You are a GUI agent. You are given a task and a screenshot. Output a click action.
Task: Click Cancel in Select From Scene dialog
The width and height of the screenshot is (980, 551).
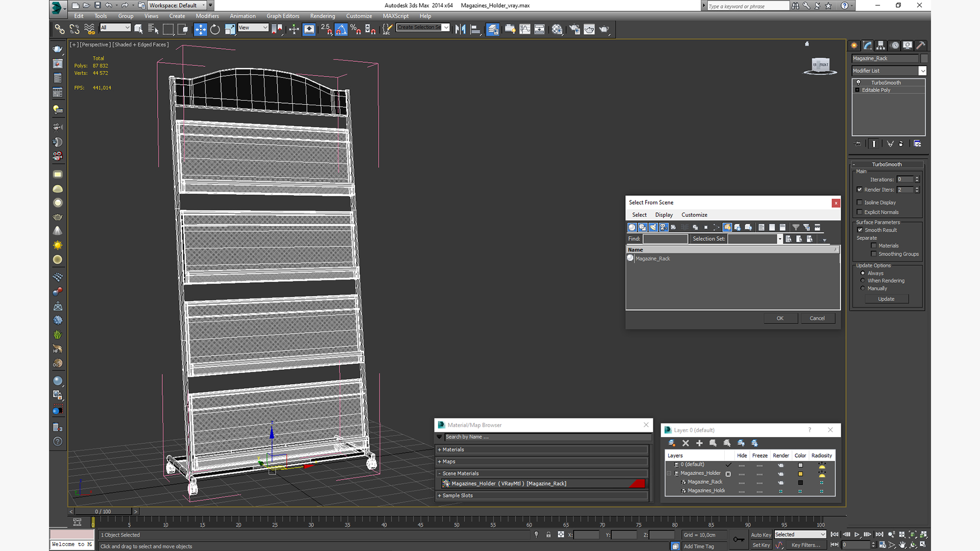(x=817, y=318)
